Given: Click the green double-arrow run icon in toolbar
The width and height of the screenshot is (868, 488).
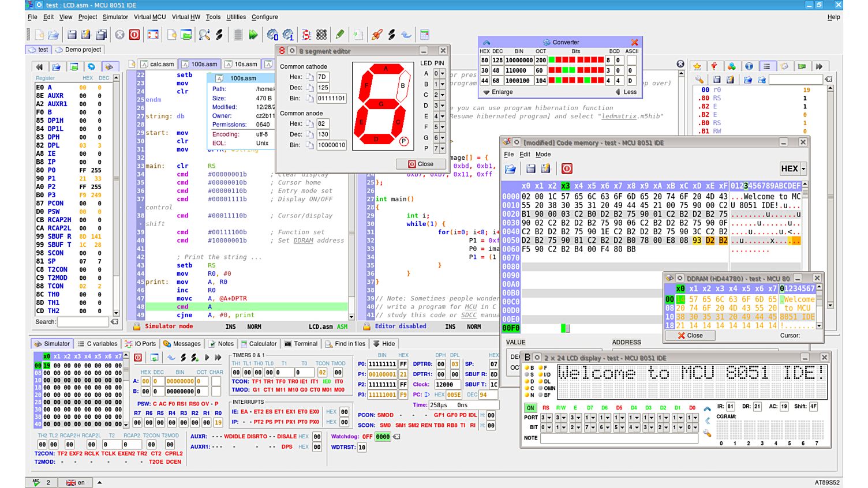Looking at the screenshot, I should (253, 35).
